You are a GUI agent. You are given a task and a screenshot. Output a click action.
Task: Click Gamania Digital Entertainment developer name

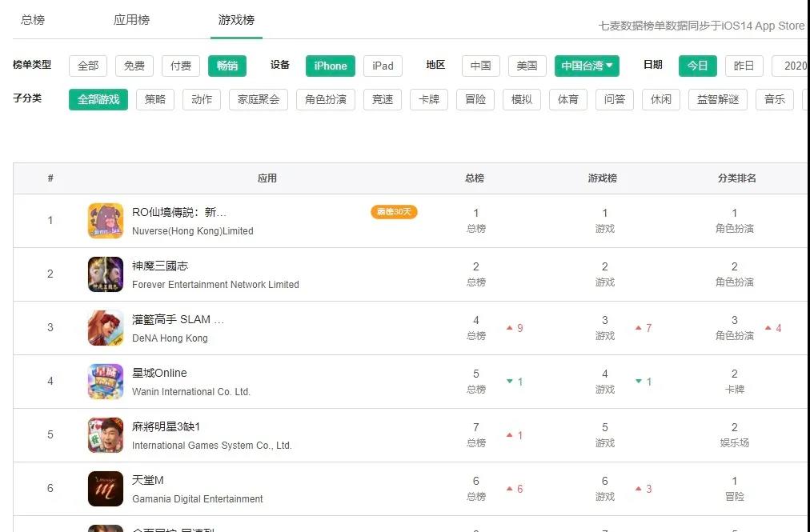tap(198, 499)
